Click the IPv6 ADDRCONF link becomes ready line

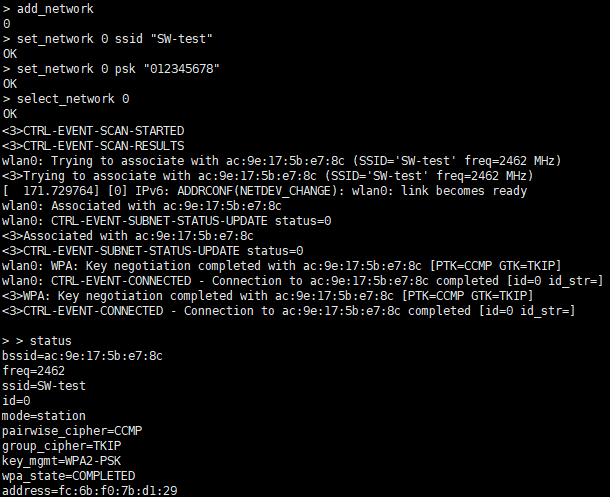pos(265,191)
